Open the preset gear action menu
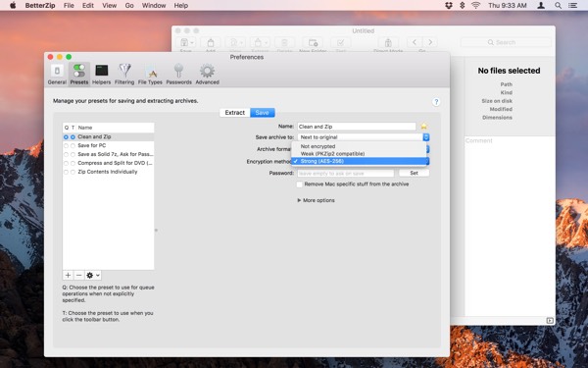 (93, 275)
